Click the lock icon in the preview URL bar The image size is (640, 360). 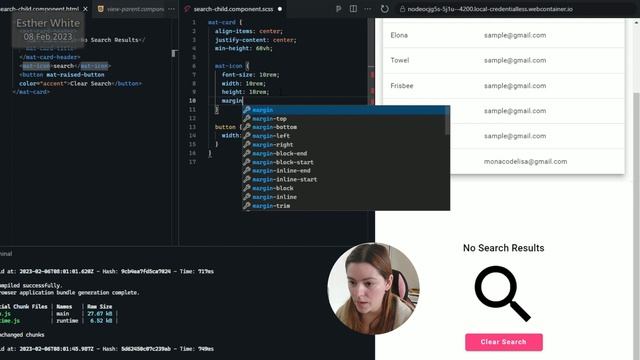[402, 9]
